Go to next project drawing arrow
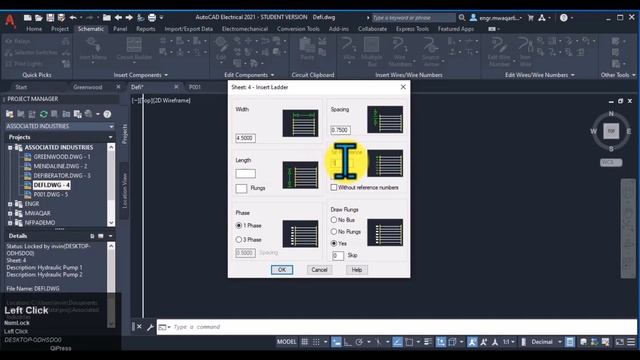The image size is (640, 360). (x=129, y=18)
